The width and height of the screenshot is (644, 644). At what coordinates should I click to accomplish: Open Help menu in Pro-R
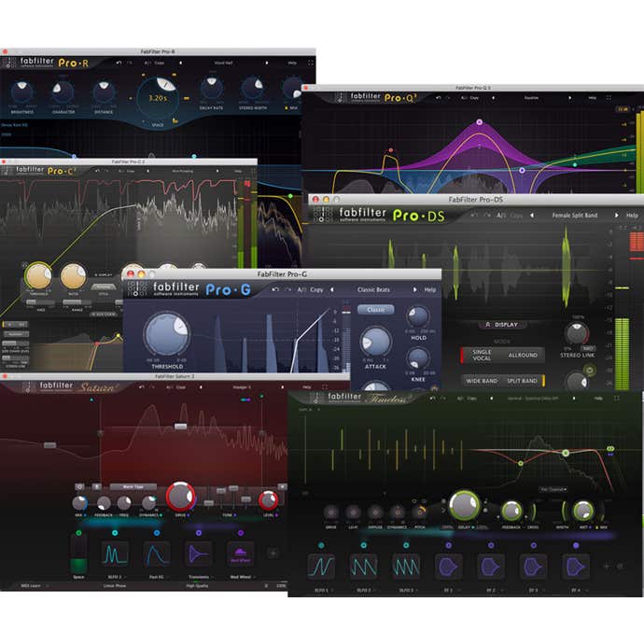292,63
